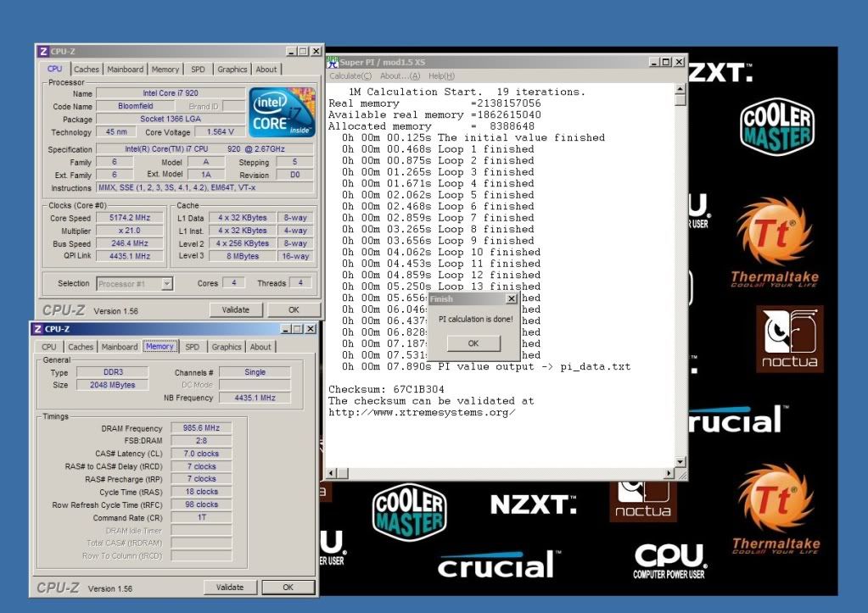
Task: Click the Package value Socket 1366 LGA
Action: pyautogui.click(x=171, y=119)
